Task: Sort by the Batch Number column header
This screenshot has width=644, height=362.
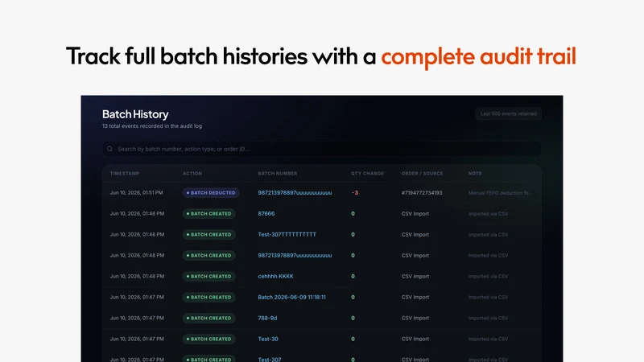Action: click(277, 173)
